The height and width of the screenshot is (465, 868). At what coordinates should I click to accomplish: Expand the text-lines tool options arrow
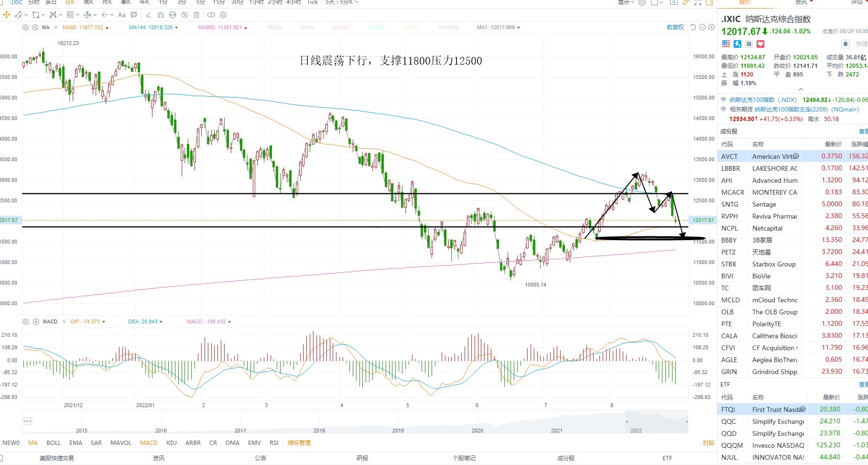[x=78, y=15]
